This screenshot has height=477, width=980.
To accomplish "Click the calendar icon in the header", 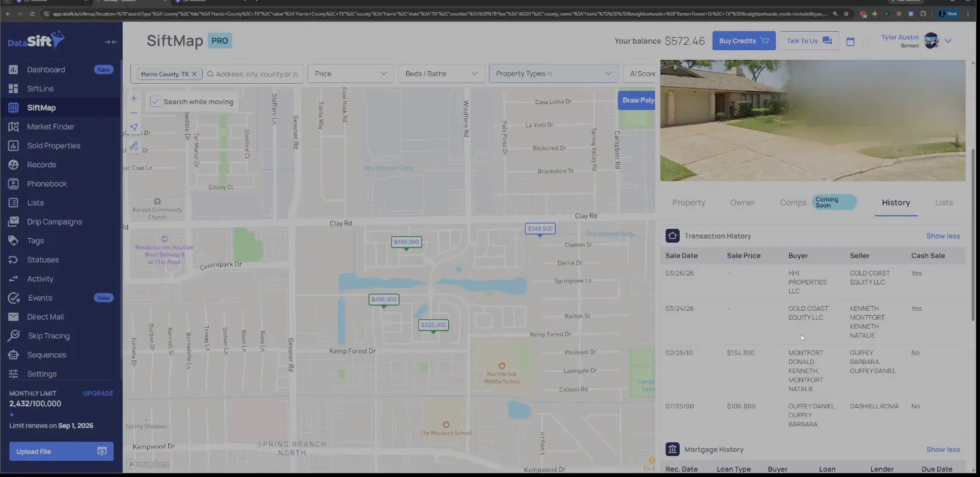I will point(850,41).
